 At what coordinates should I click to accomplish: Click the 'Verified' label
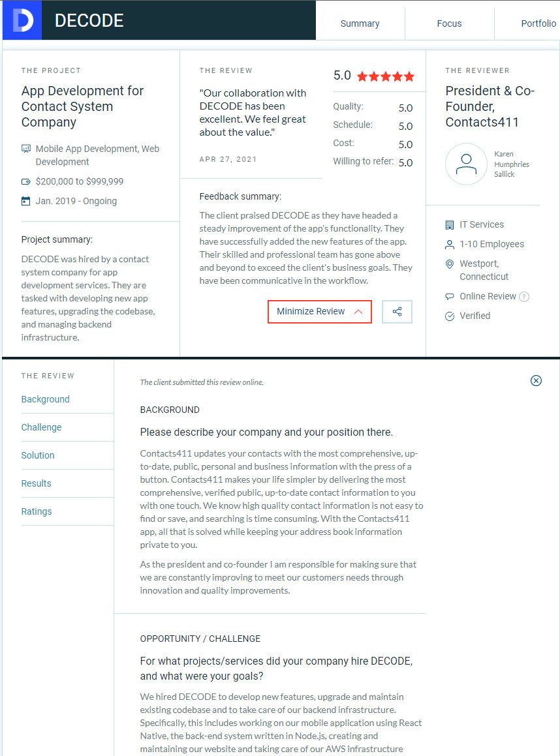[x=474, y=316]
